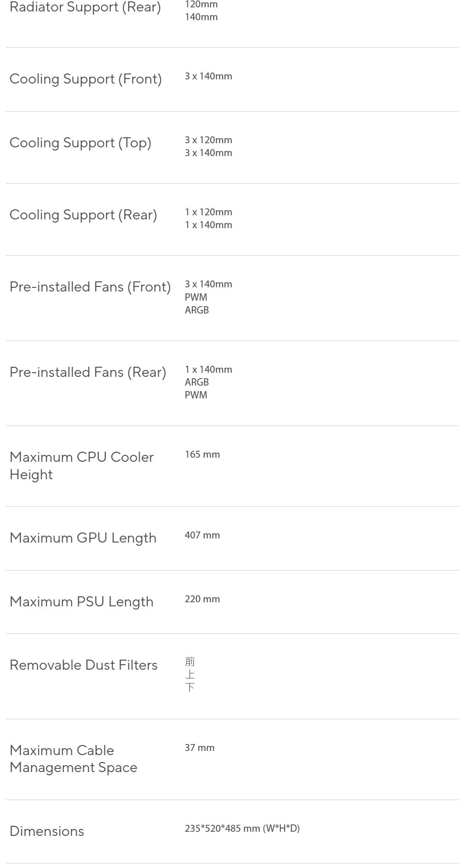Click the Maximum PSU Length label

tap(82, 602)
